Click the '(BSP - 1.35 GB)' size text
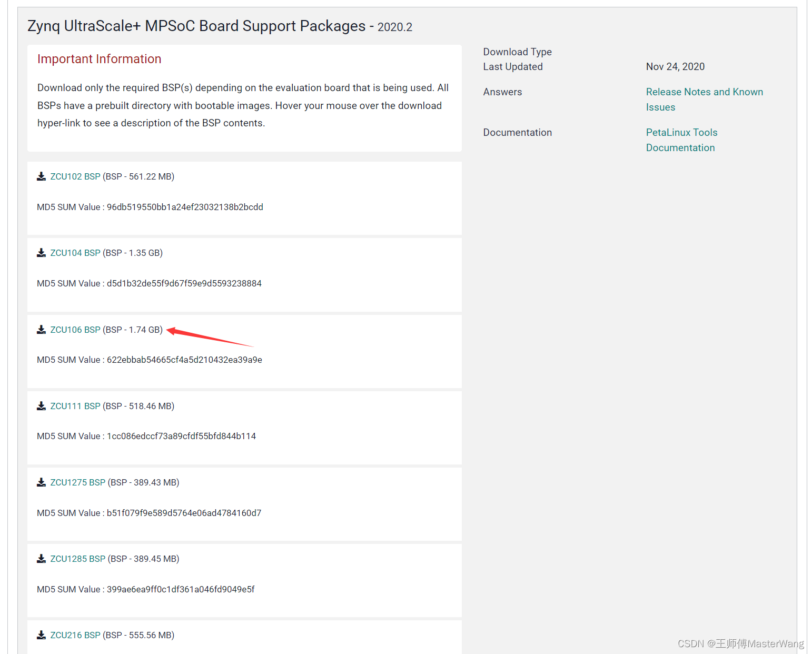The height and width of the screenshot is (654, 812). tap(133, 253)
